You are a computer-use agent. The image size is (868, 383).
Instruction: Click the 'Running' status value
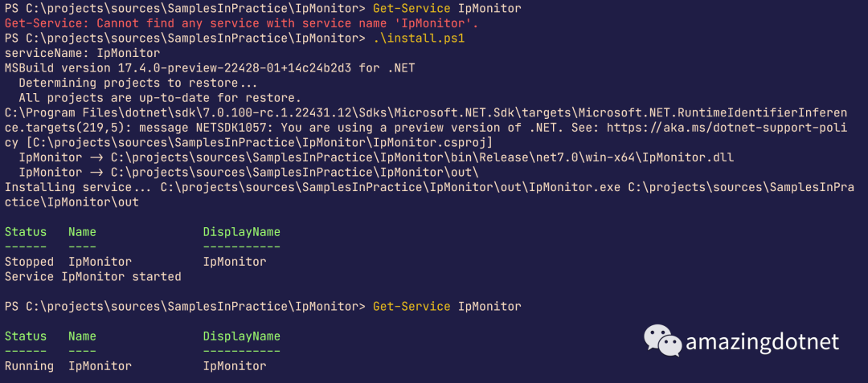point(29,366)
